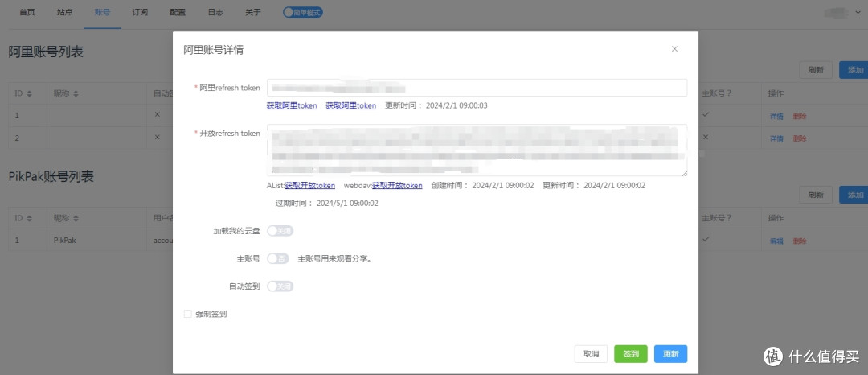The width and height of the screenshot is (868, 375).
Task: Select the 账号 tab
Action: tap(102, 12)
